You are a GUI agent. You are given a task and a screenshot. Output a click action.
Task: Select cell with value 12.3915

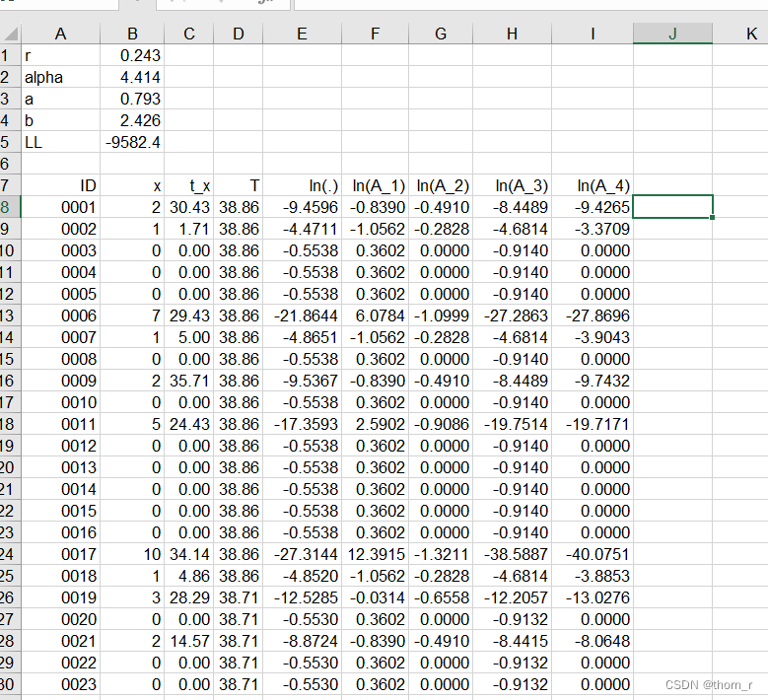click(x=376, y=554)
